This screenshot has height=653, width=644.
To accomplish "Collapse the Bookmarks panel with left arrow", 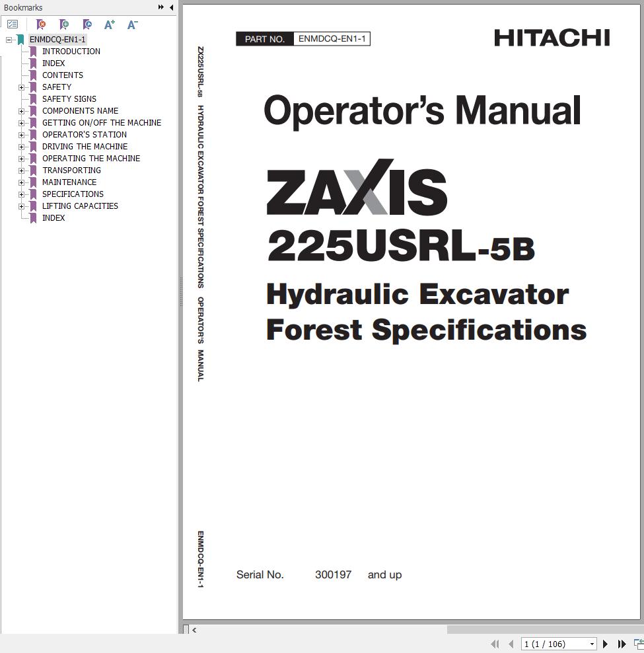I will click(171, 7).
